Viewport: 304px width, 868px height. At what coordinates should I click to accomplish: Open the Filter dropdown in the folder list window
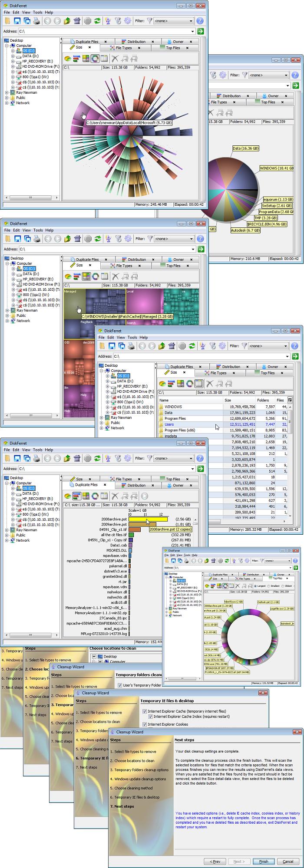(268, 346)
